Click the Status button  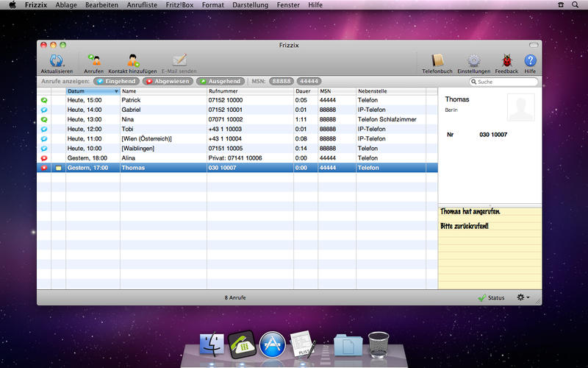(x=491, y=297)
